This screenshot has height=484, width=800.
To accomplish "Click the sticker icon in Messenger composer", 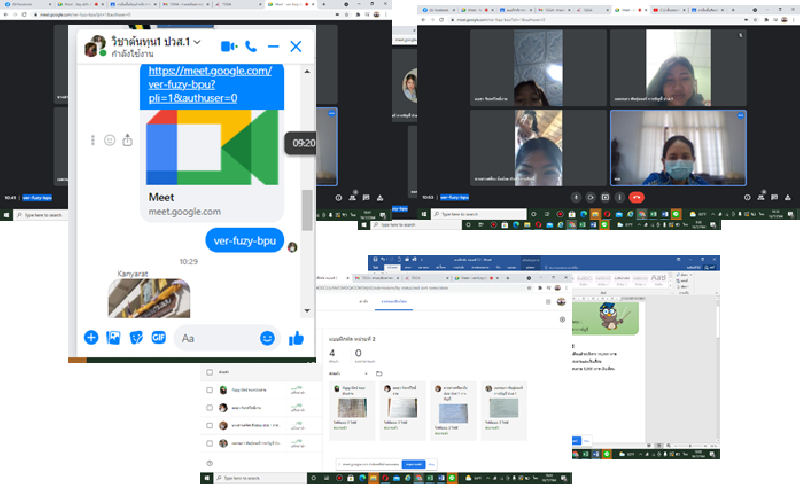I will pyautogui.click(x=135, y=338).
